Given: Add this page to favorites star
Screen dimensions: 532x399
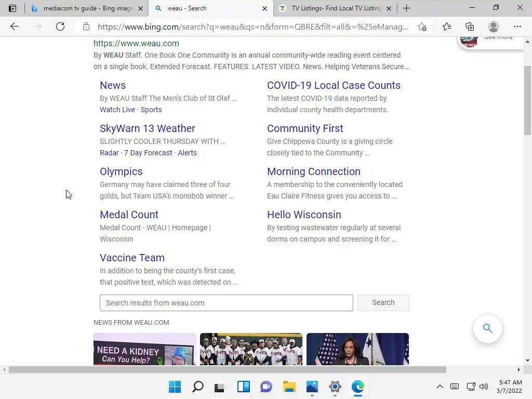Looking at the screenshot, I should pyautogui.click(x=422, y=26).
